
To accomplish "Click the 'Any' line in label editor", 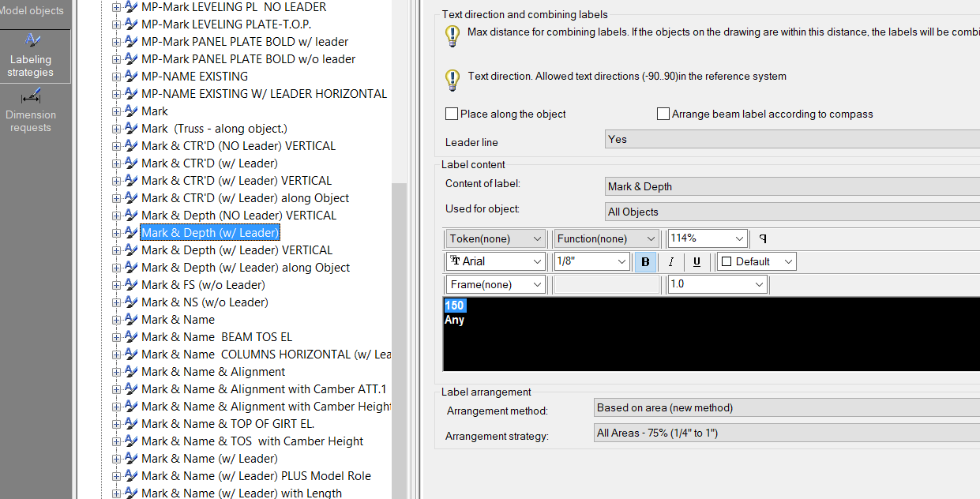I will tap(454, 320).
